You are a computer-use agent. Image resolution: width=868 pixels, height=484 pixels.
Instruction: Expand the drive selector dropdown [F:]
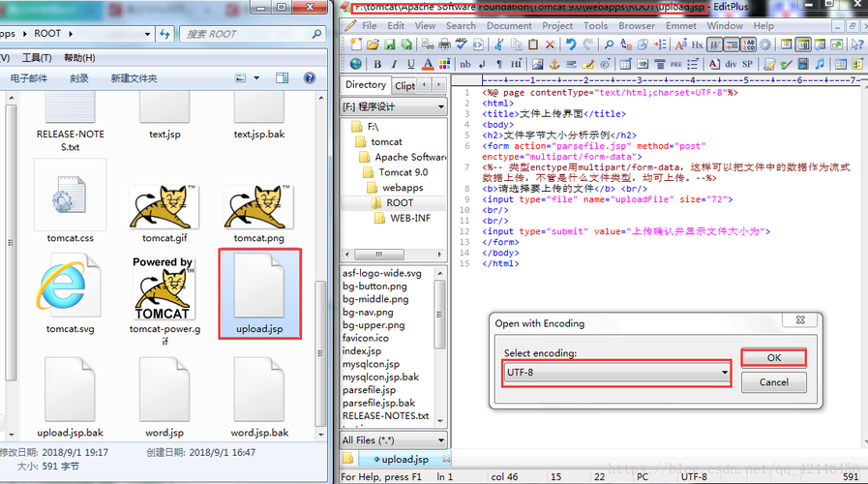441,106
